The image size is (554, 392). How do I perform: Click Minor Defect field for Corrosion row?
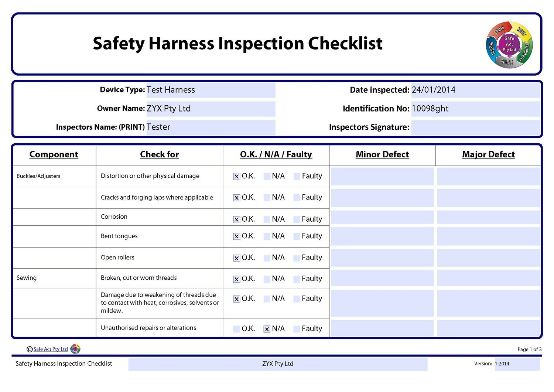pos(382,218)
